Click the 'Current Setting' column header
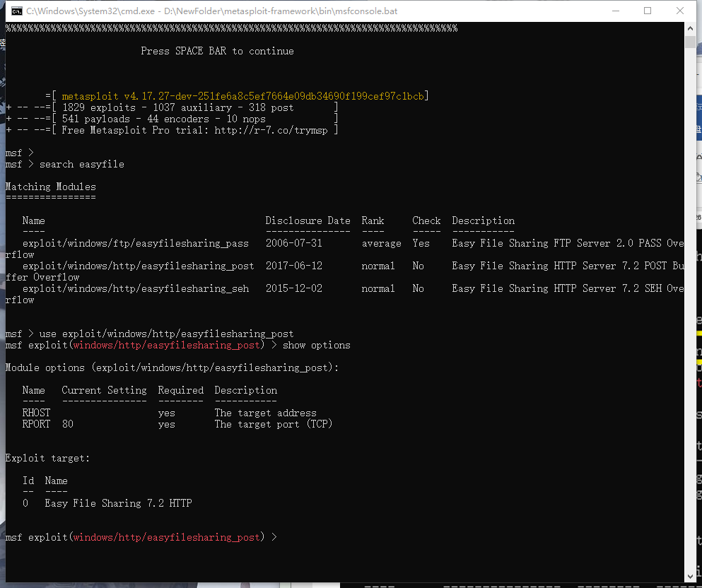The width and height of the screenshot is (702, 588). [x=105, y=390]
